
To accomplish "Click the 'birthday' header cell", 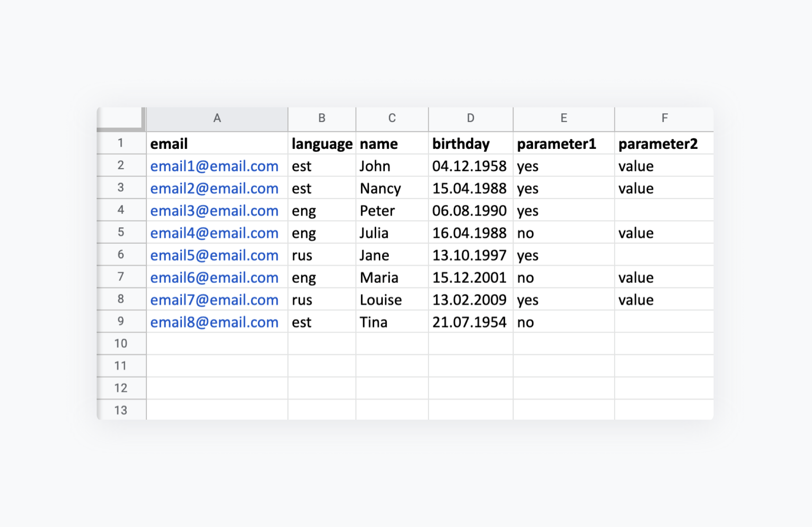I will (x=471, y=143).
